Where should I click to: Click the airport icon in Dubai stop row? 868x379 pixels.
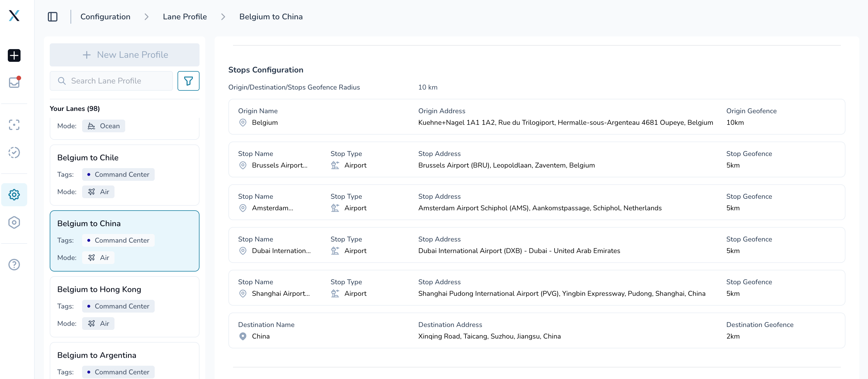[x=335, y=251]
